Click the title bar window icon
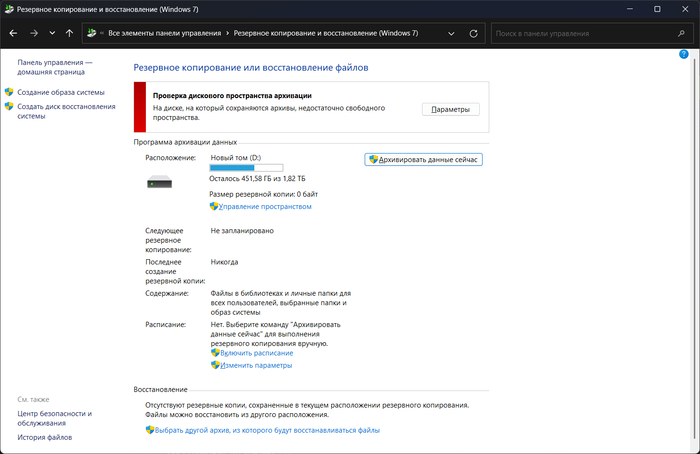 (9, 9)
